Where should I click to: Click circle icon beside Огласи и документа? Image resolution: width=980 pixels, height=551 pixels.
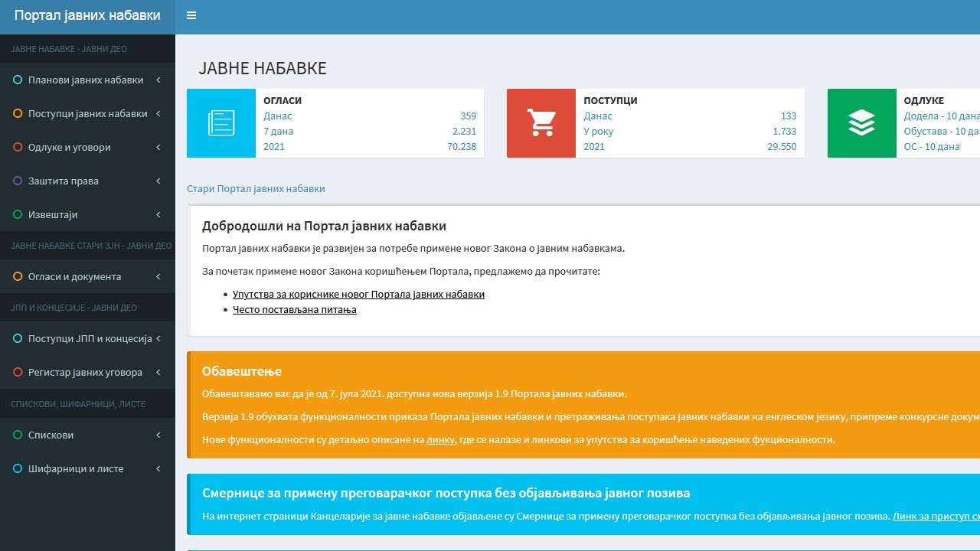point(18,276)
